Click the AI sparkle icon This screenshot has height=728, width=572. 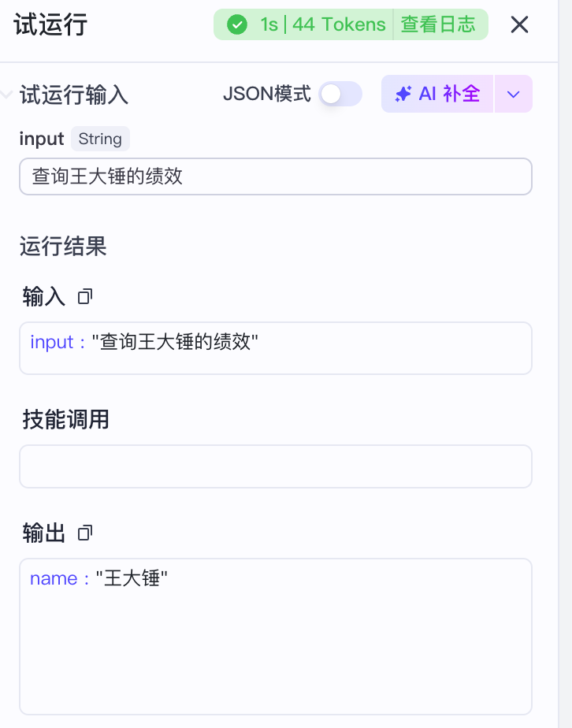pos(403,95)
